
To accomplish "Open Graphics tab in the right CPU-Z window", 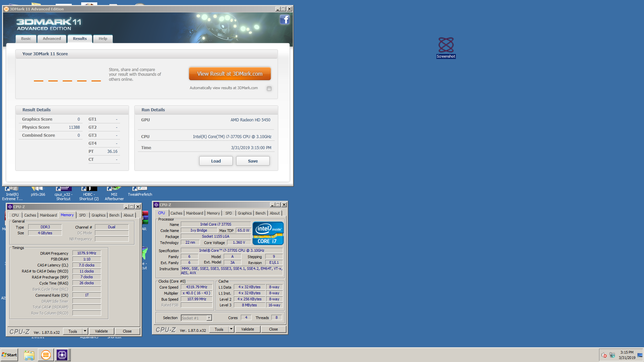I will (x=245, y=213).
